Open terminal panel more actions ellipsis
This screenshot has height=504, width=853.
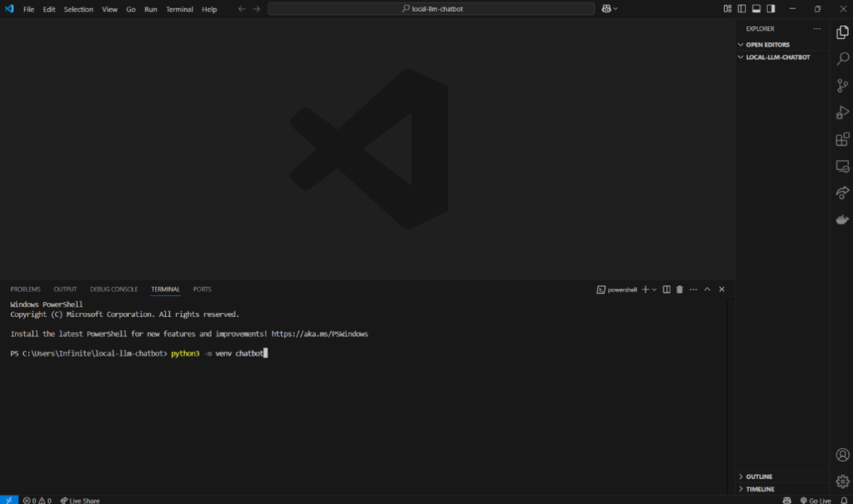[693, 290]
